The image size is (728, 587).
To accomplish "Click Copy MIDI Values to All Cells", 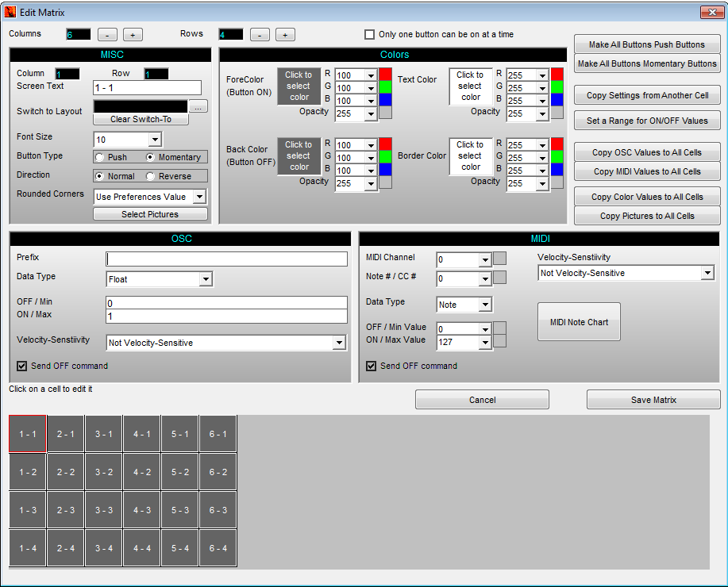I will click(647, 171).
